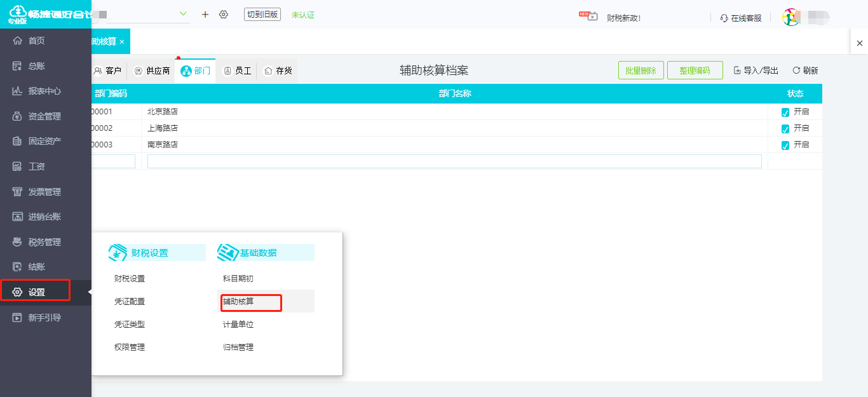Close the 辅助核算 tab
Viewport: 868px width, 397px height.
(122, 41)
